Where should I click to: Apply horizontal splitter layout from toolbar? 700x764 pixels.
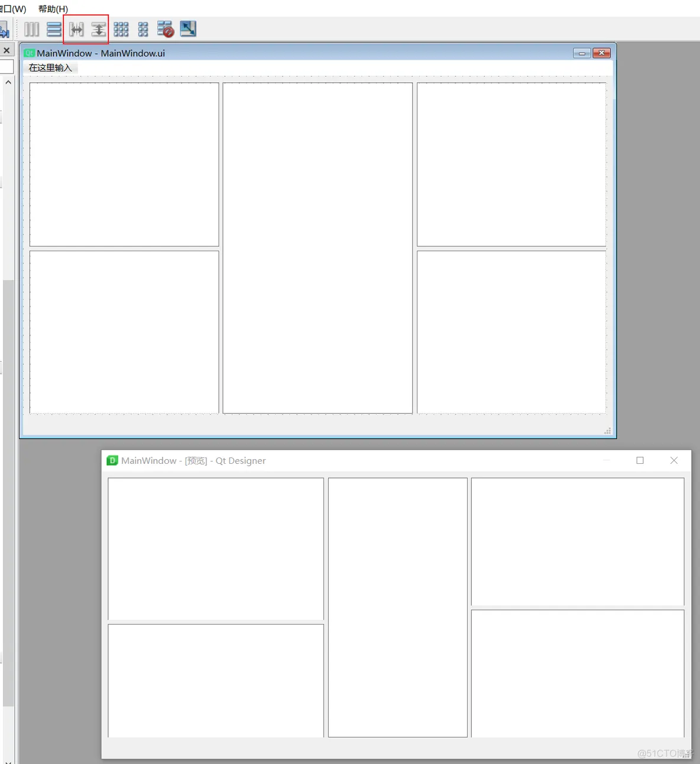[76, 29]
